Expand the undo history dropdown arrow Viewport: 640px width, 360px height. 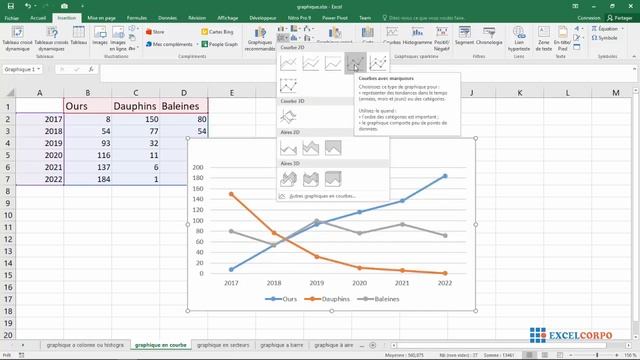[x=36, y=6]
